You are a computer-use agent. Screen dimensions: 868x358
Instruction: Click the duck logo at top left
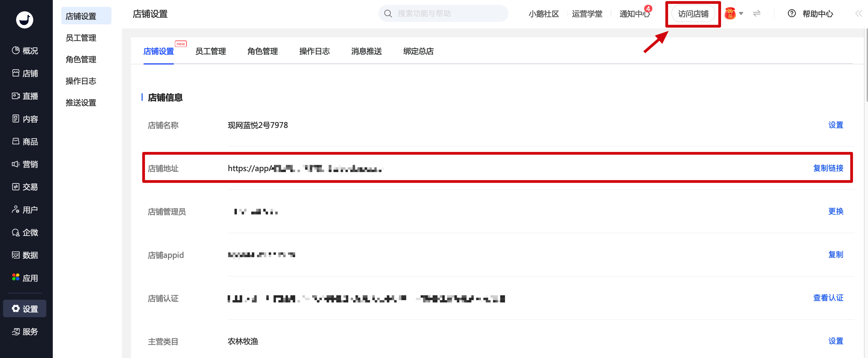25,20
